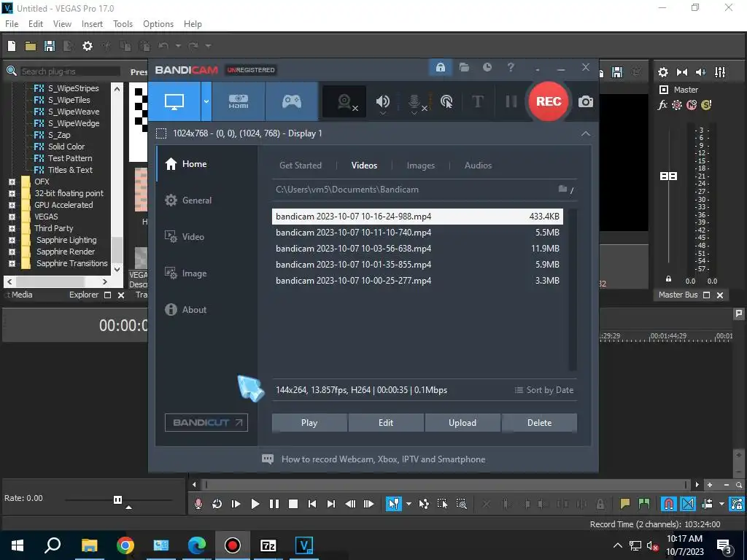Click VEGAS save project toolbar icon
This screenshot has height=560, width=747.
pyautogui.click(x=50, y=46)
